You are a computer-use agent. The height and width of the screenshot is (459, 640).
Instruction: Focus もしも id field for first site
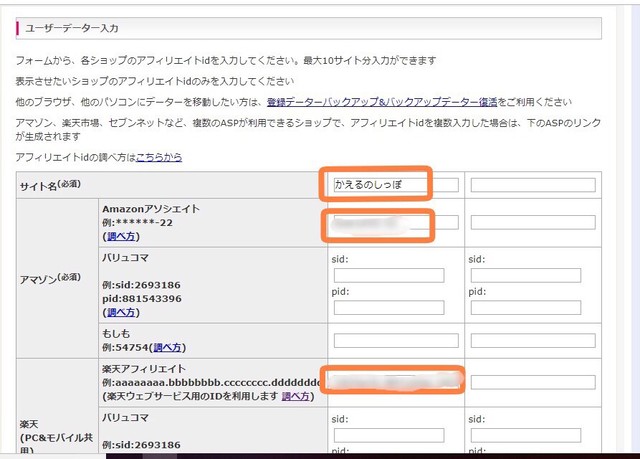pos(396,341)
